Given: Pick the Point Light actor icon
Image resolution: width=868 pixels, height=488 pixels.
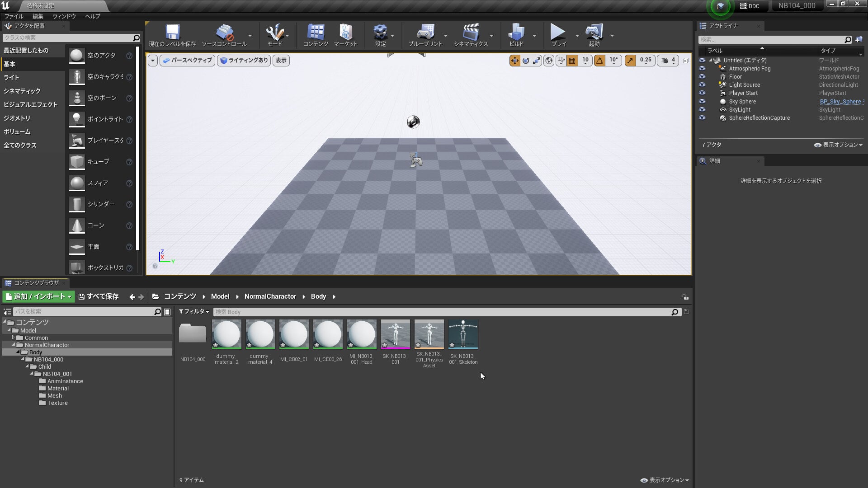Looking at the screenshot, I should (77, 119).
